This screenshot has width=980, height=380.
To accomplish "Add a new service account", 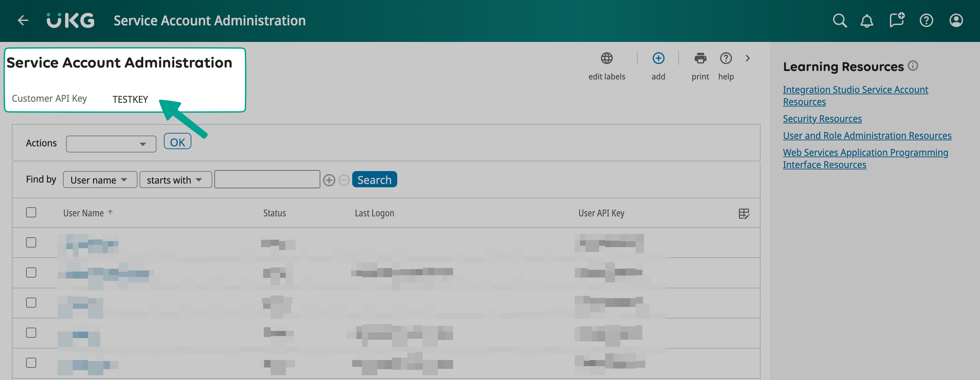I will point(658,58).
